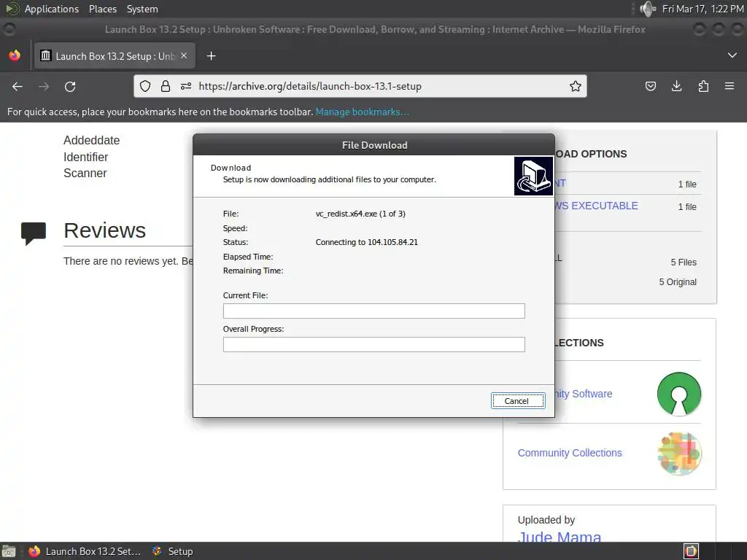
Task: Click the site padlock icon
Action: pos(166,86)
